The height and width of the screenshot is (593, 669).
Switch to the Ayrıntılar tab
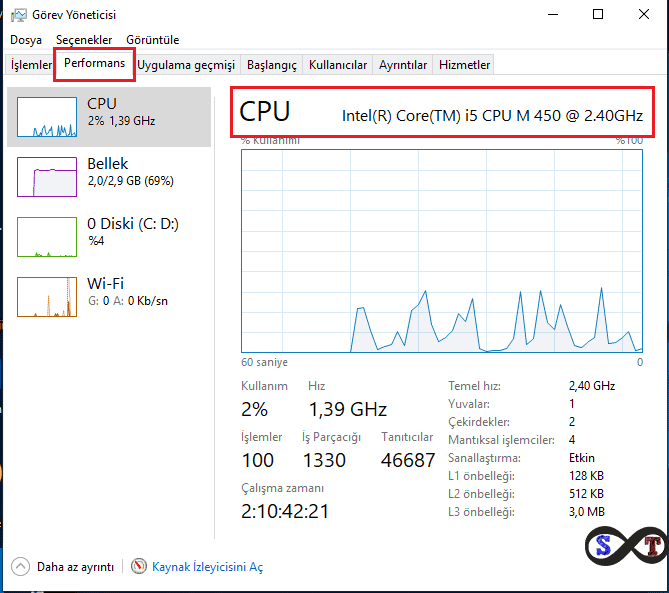pos(403,65)
